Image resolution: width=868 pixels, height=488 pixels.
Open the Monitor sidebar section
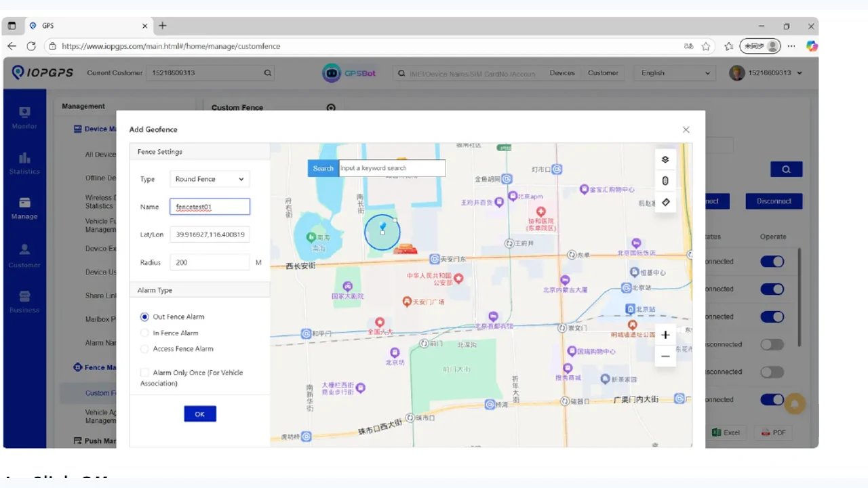coord(24,117)
